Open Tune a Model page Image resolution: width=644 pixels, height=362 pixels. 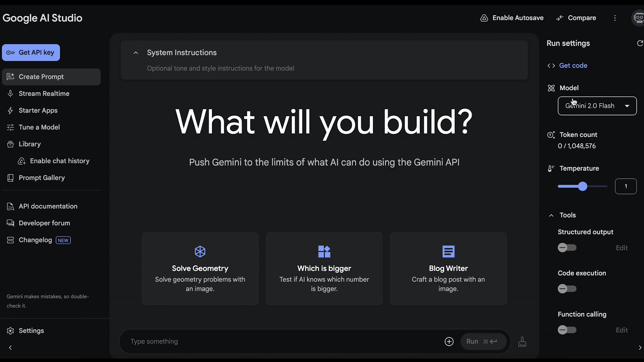tap(51, 127)
